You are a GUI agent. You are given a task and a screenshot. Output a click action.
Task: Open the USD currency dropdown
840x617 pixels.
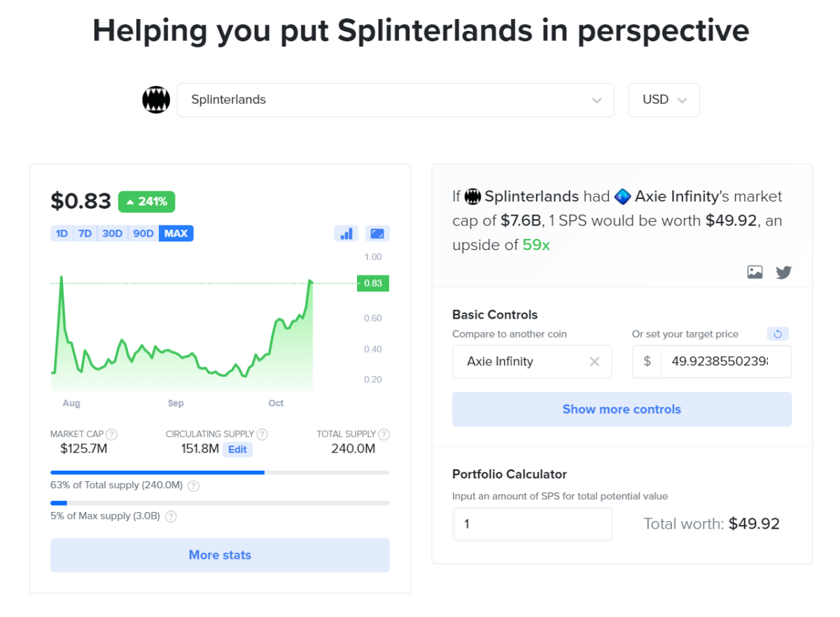coord(664,100)
